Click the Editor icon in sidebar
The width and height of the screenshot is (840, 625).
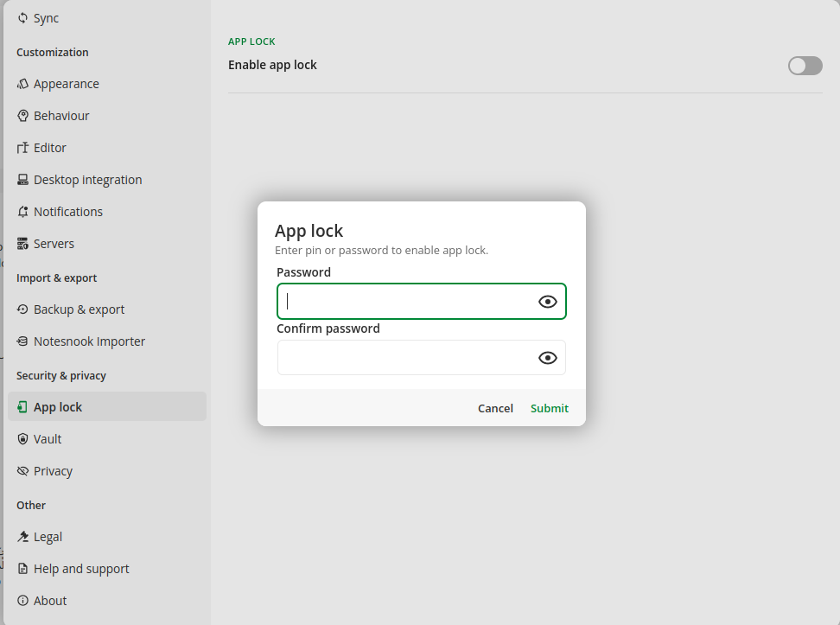[x=22, y=148]
